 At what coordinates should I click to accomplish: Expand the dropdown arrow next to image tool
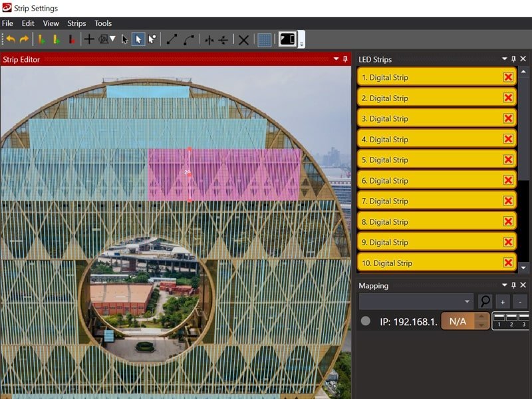[112, 39]
